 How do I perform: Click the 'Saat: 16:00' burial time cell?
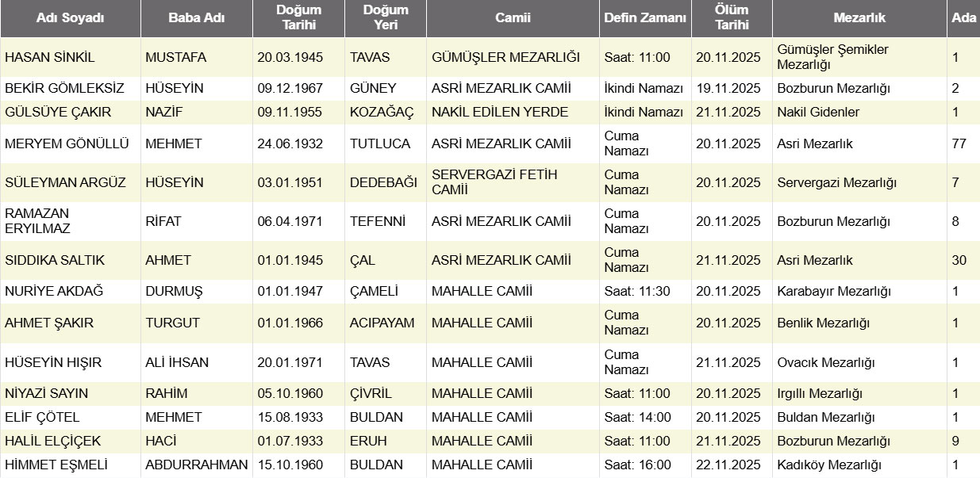[637, 465]
